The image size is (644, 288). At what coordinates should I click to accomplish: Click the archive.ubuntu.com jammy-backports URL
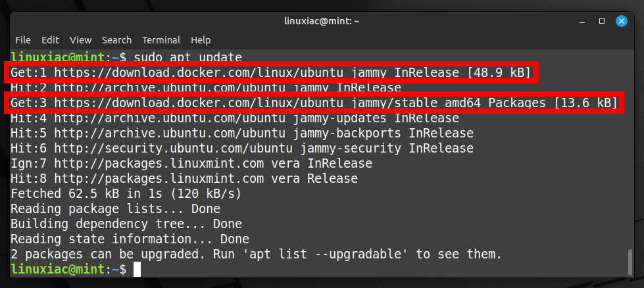[170, 133]
